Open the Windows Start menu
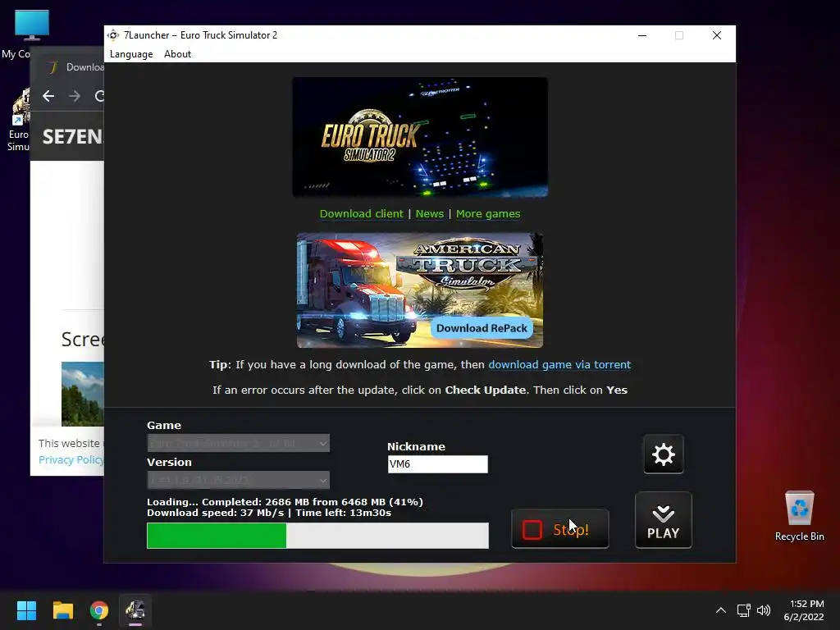 26,610
